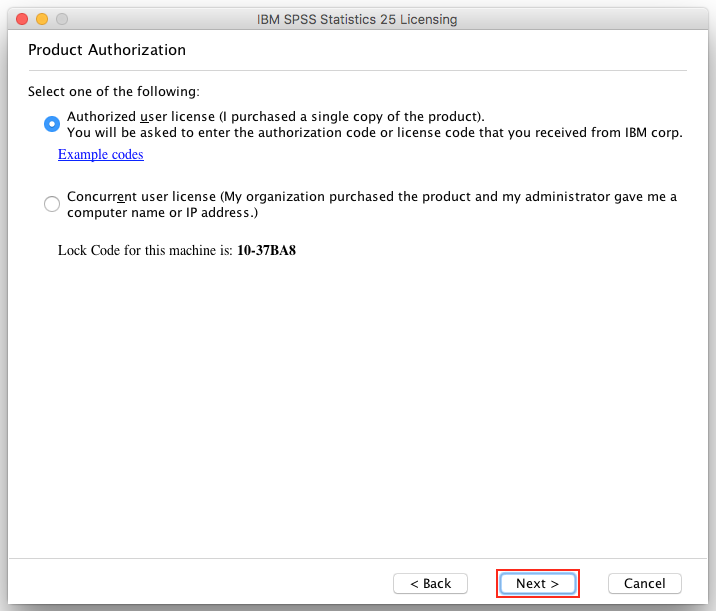Click the Next > button
The height and width of the screenshot is (611, 716).
tap(537, 583)
